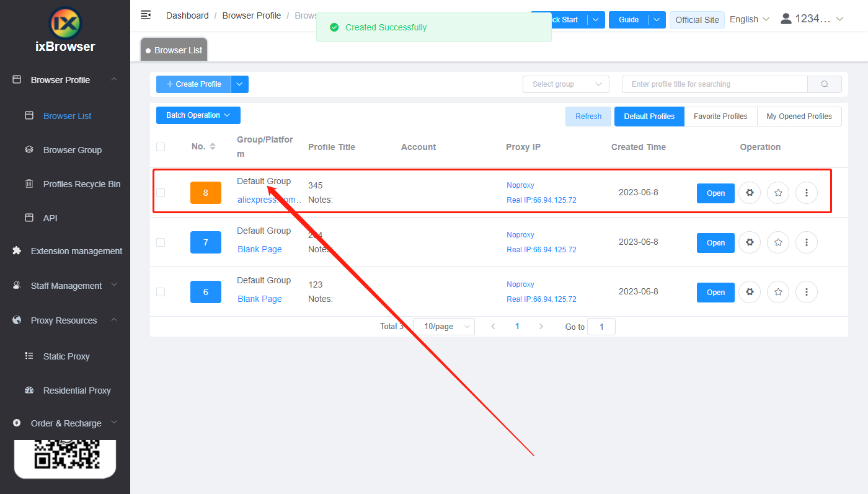The width and height of the screenshot is (868, 494).
Task: Open Extension management from the sidebar
Action: click(x=76, y=250)
